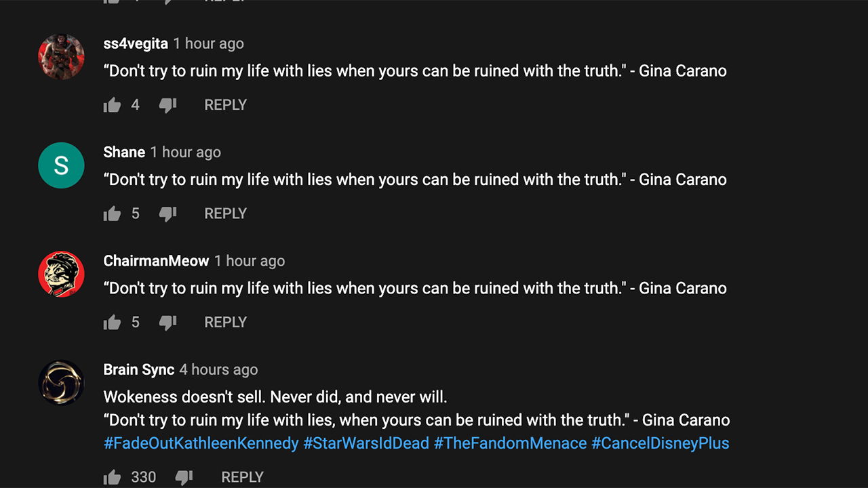Reply to Shane's comment
Viewport: 868px width, 488px height.
[225, 213]
